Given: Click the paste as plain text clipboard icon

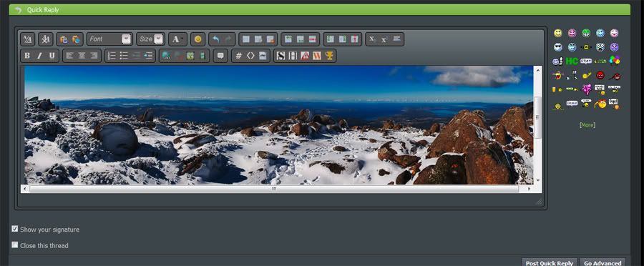Looking at the screenshot, I should point(64,39).
